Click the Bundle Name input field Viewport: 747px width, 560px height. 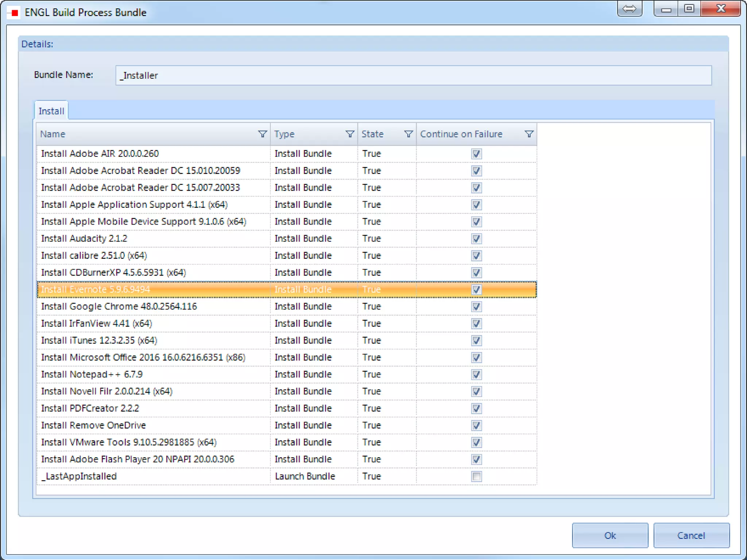point(413,75)
